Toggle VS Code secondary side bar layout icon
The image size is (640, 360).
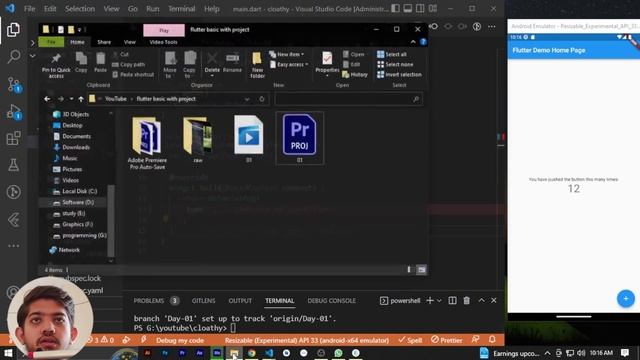click(x=420, y=8)
